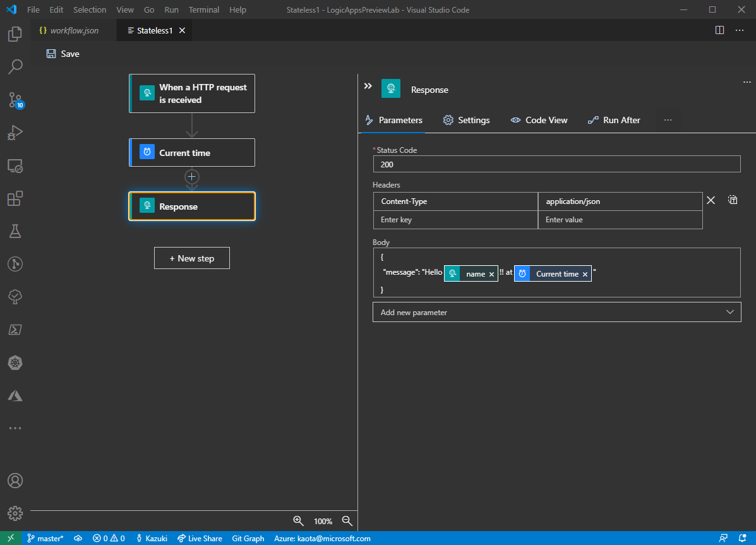756x545 pixels.
Task: Open the errors and warnings problems indicator
Action: pyautogui.click(x=109, y=538)
